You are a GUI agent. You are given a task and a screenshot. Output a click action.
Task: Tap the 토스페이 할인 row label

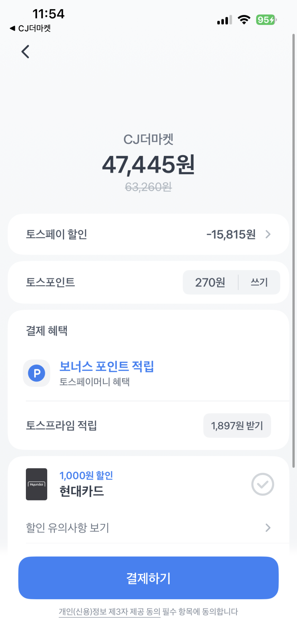[57, 234]
